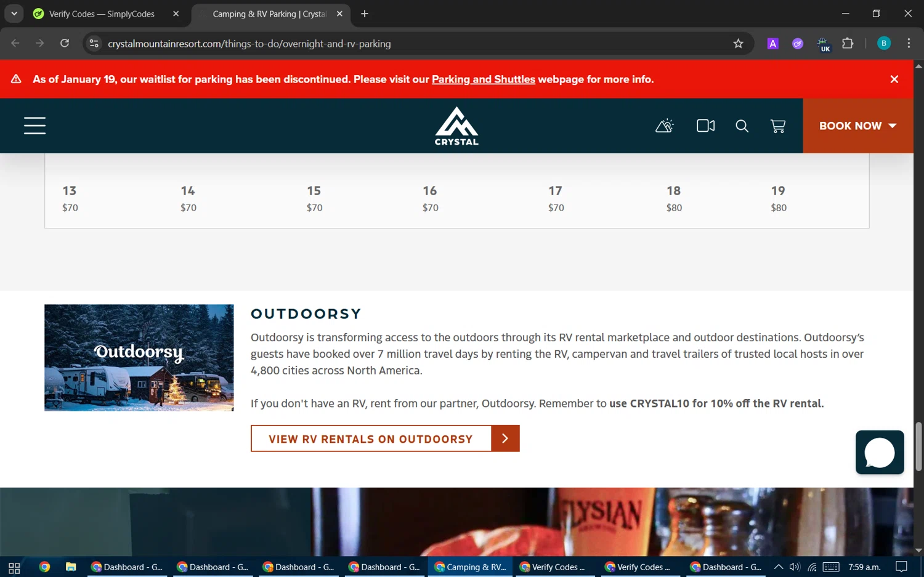924x577 pixels.
Task: Open Windows Task View button
Action: pyautogui.click(x=14, y=567)
